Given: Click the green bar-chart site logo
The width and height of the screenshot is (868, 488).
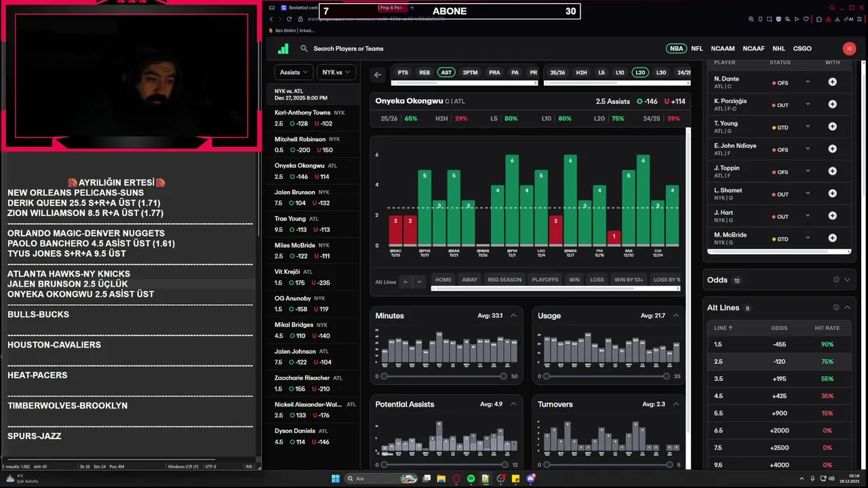Looking at the screenshot, I should pyautogui.click(x=283, y=49).
